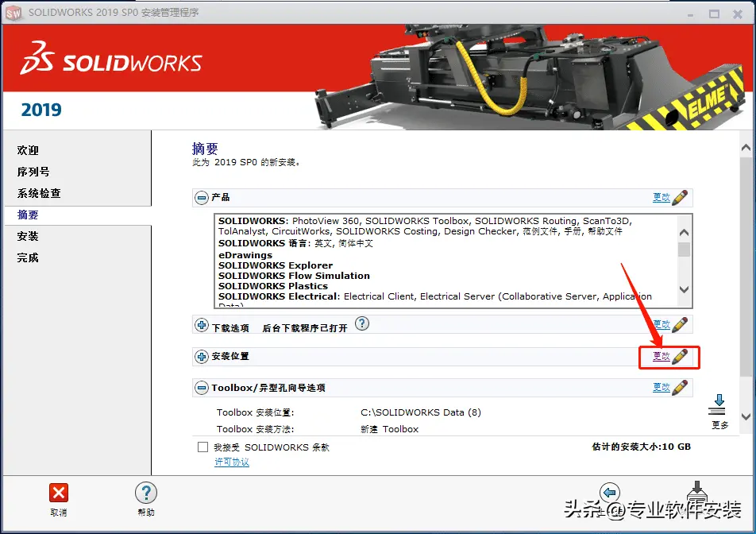Click the 帮助 help icon at the bottom
Viewport: 756px width, 534px height.
[146, 493]
